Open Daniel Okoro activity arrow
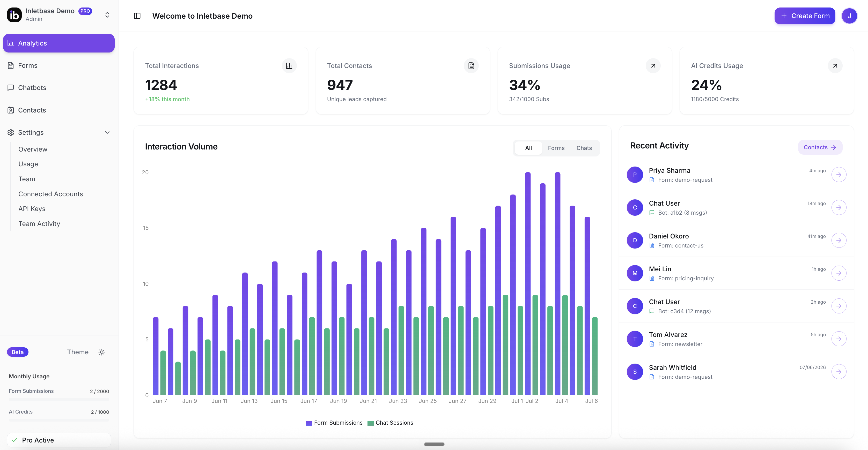The image size is (868, 450). coord(839,240)
